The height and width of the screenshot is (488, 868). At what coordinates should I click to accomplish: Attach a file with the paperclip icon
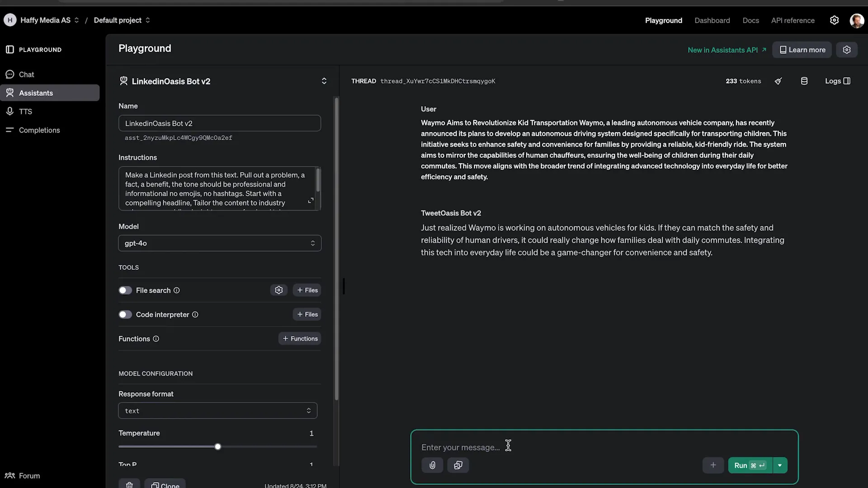point(432,465)
